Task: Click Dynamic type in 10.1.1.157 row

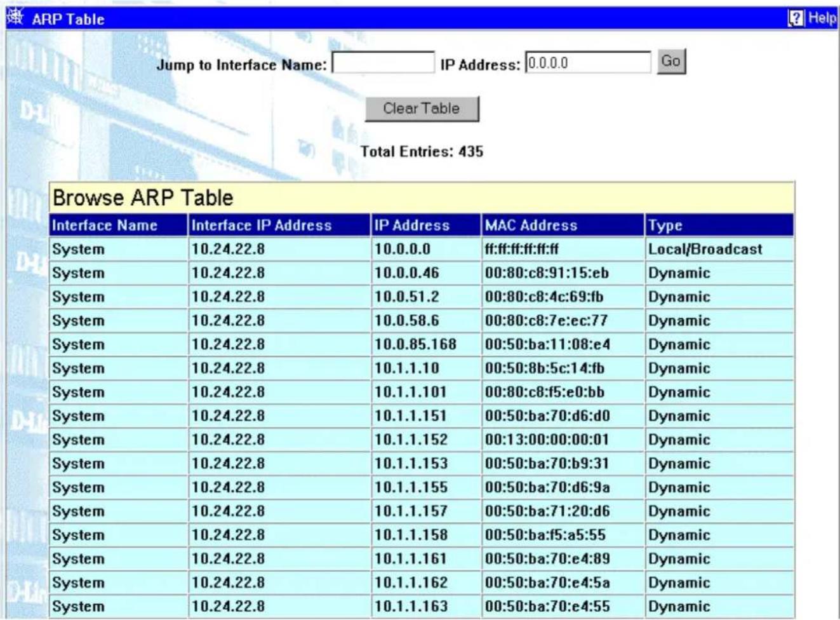Action: tap(679, 511)
